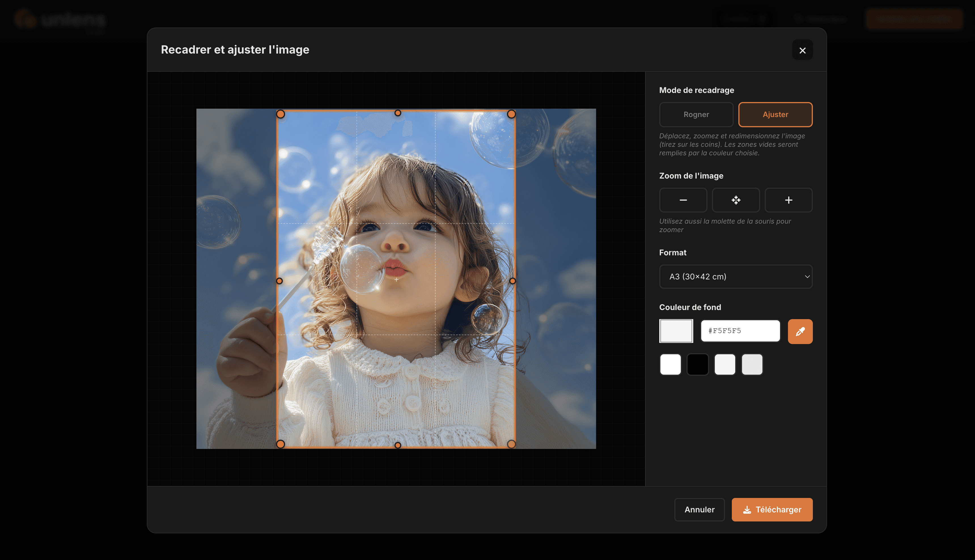Click the bottom-right corner crop handle

pos(511,444)
